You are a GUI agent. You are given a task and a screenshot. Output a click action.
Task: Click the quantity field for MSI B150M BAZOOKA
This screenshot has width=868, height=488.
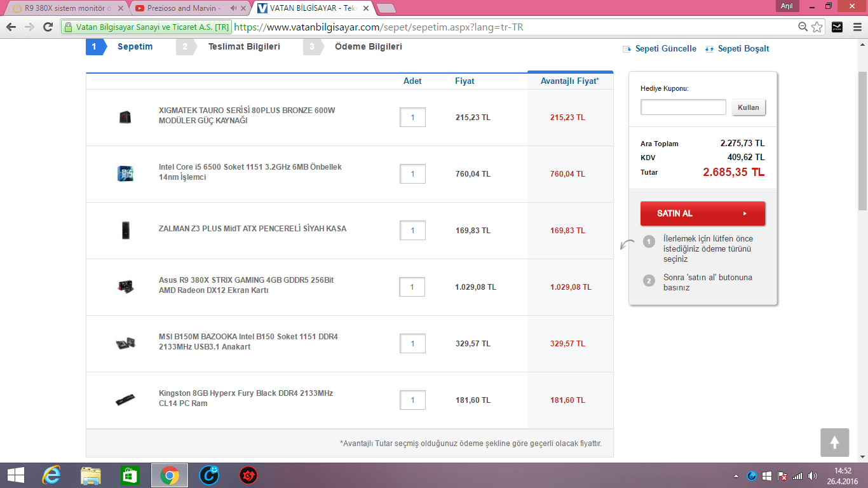[x=412, y=344]
